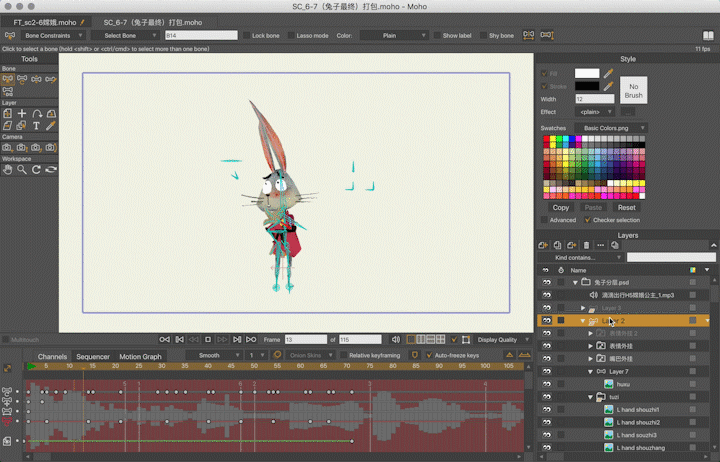Select the Text layer tool

(x=36, y=125)
